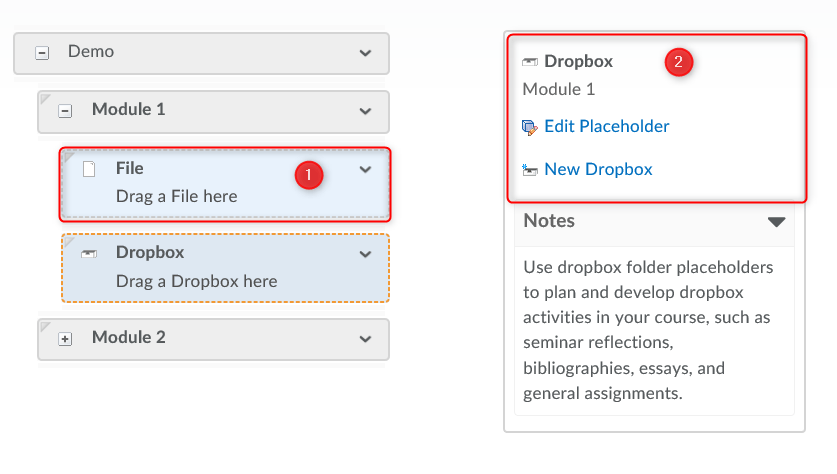
Task: Click Dropbox icon in details panel header
Action: [530, 62]
